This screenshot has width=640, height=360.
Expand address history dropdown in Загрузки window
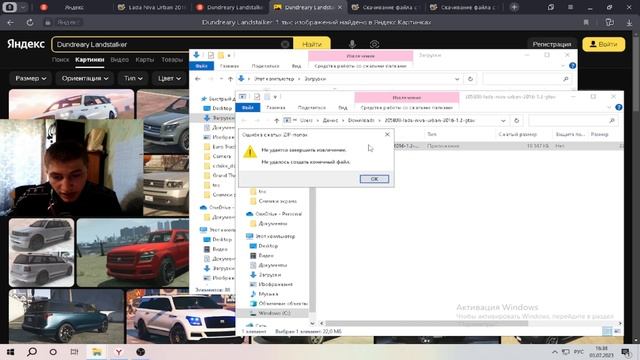(457, 79)
